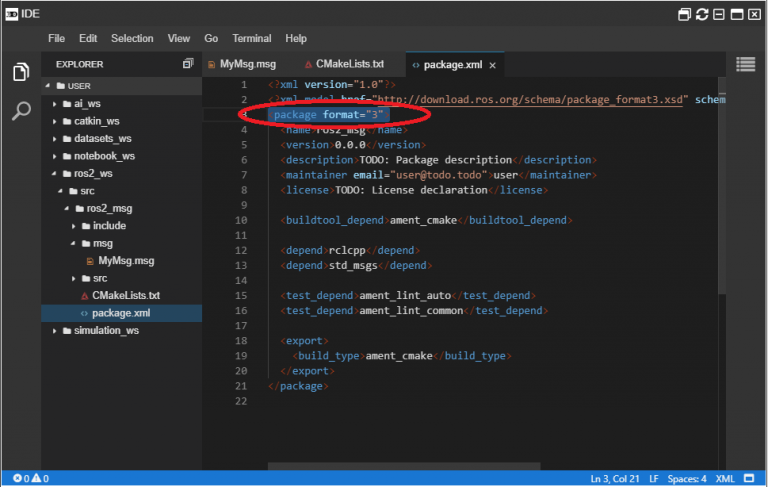Click the error count icon in status bar
This screenshot has height=487, width=768.
tap(17, 478)
